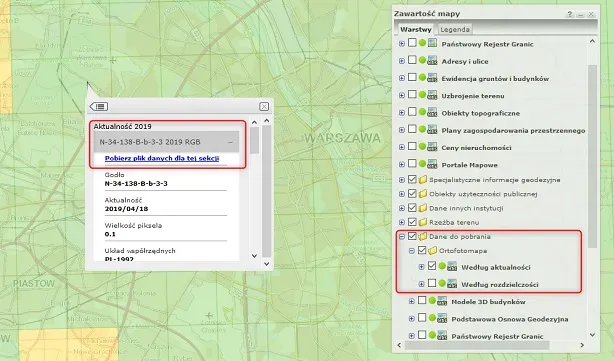Enable the top Państwowy Rejestr Granic checkbox
614x361 pixels.
pyautogui.click(x=412, y=42)
